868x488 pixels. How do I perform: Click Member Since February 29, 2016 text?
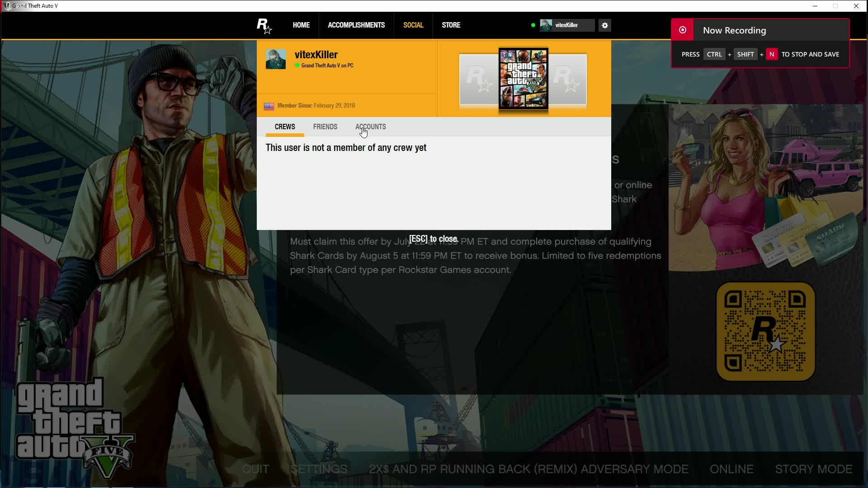[x=316, y=106]
